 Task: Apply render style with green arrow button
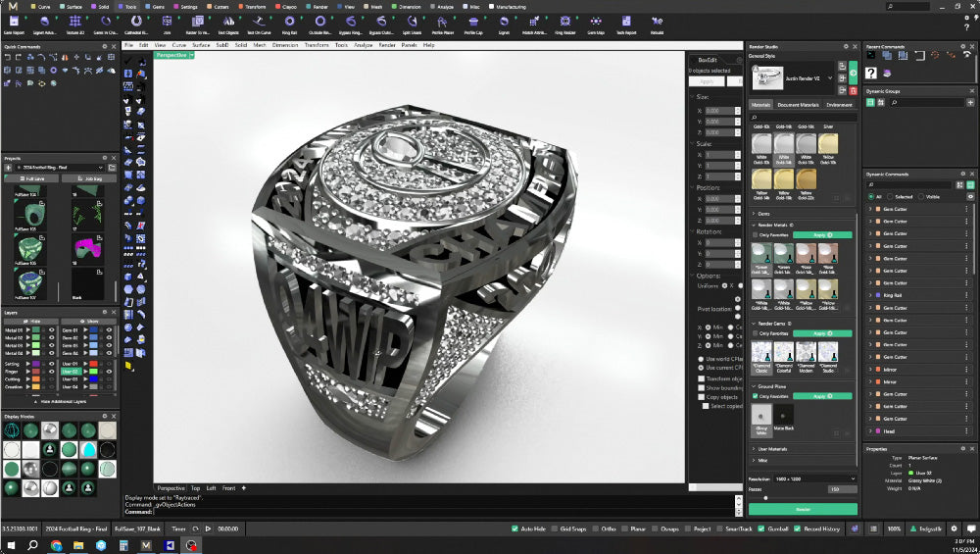854,74
